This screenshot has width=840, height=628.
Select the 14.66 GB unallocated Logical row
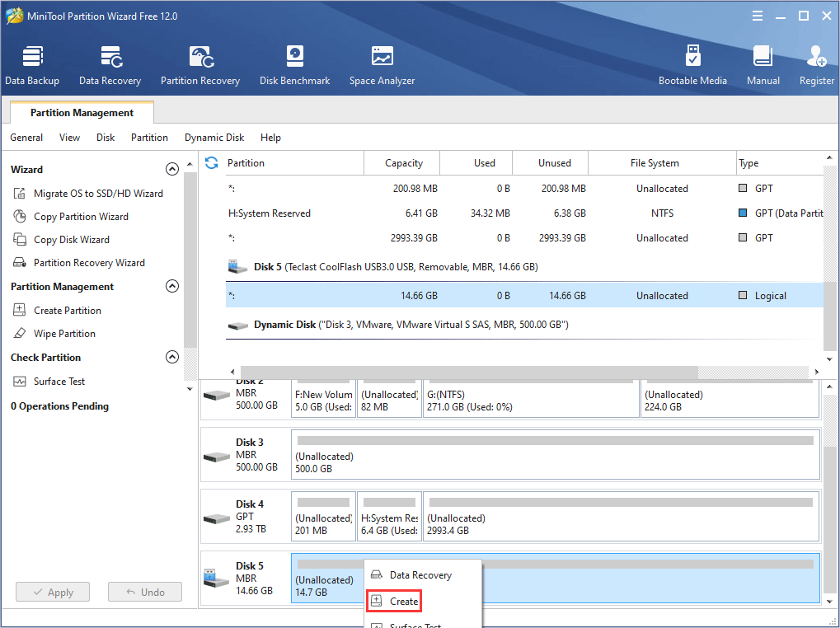click(524, 296)
